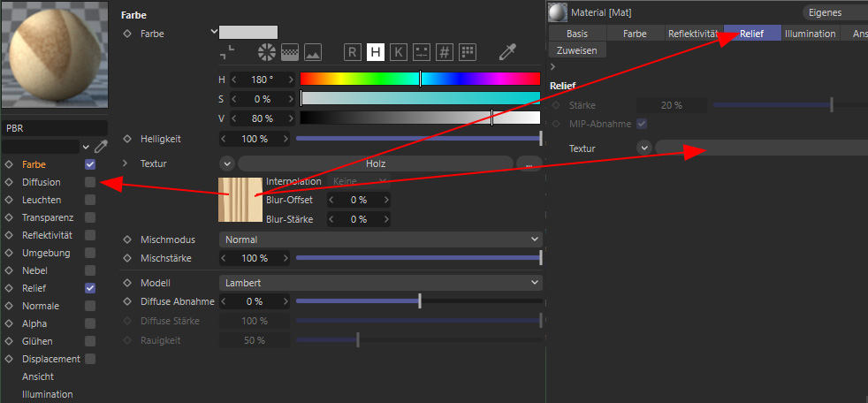The width and height of the screenshot is (868, 403).
Task: Click the Holz texture button
Action: (376, 163)
